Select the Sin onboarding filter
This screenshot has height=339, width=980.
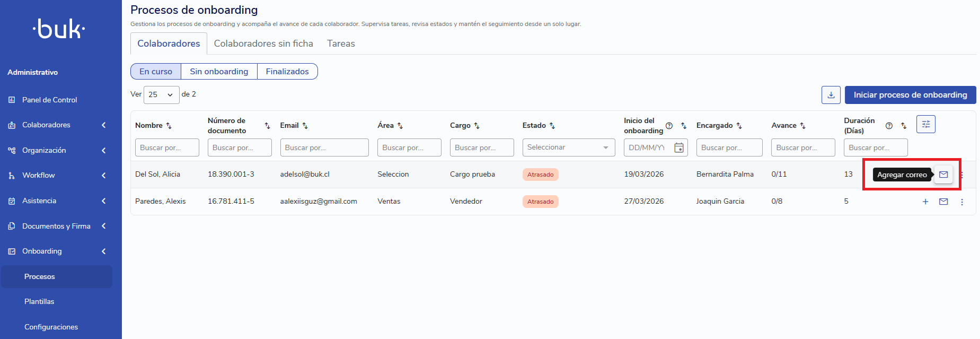click(219, 72)
